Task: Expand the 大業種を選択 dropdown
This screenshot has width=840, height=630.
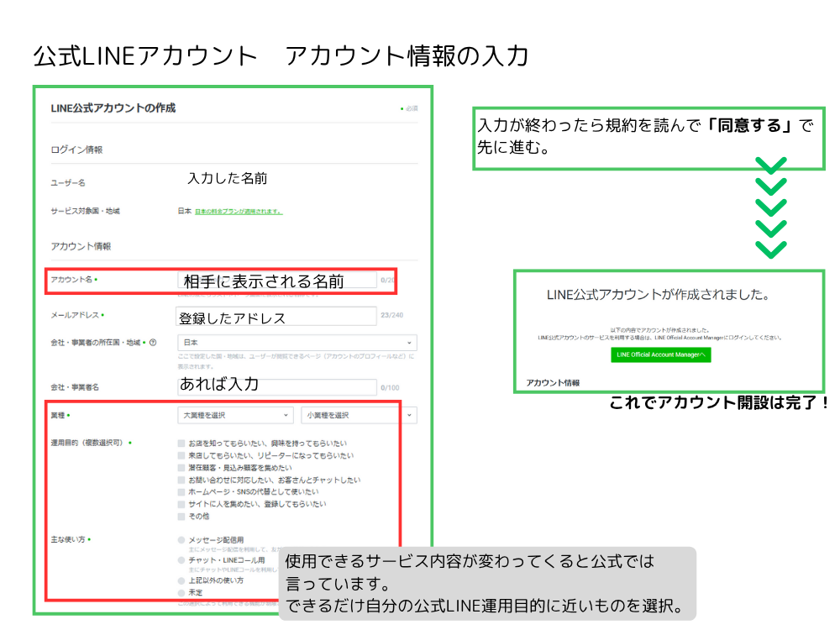Action: (236, 415)
